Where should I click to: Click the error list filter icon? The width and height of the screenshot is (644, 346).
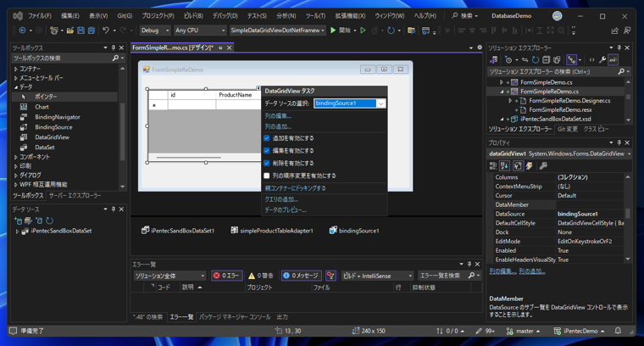tap(331, 276)
